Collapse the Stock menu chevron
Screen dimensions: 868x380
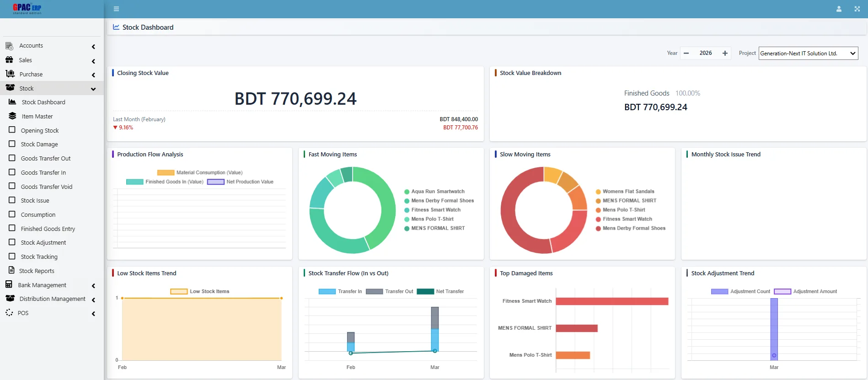[x=93, y=89]
